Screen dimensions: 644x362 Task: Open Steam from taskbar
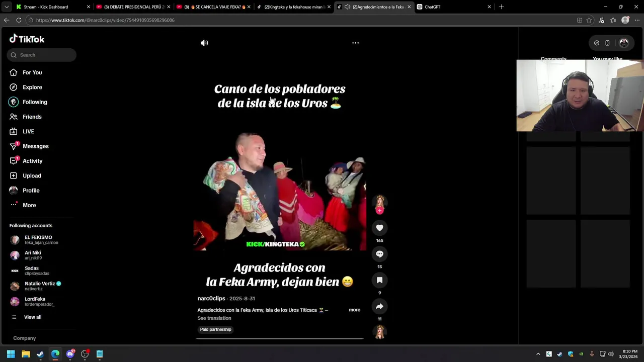click(40, 354)
